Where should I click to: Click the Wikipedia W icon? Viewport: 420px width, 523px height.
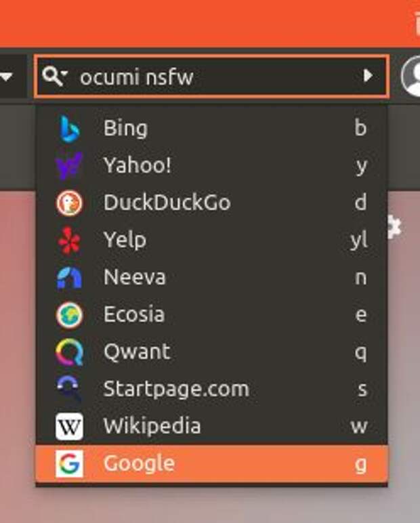click(69, 426)
